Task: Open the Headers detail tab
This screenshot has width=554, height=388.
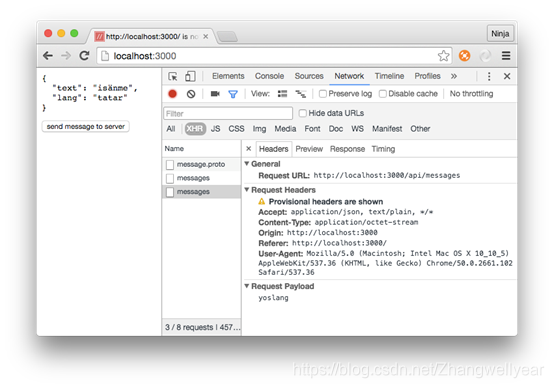Action: click(273, 149)
